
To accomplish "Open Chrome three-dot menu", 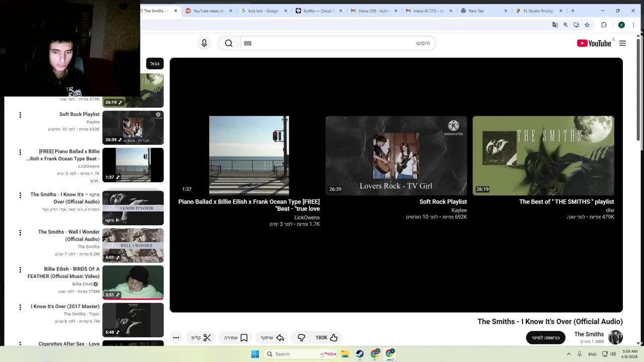I will pyautogui.click(x=633, y=25).
